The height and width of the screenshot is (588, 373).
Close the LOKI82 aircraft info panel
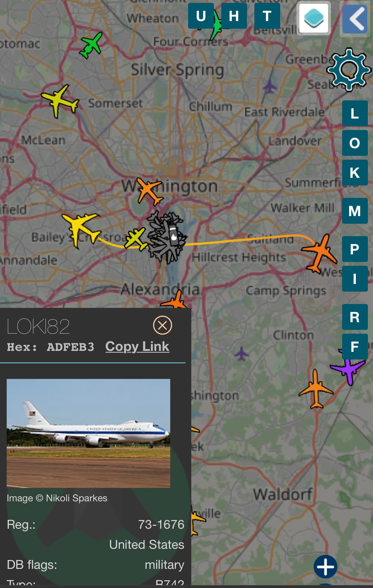pyautogui.click(x=163, y=325)
